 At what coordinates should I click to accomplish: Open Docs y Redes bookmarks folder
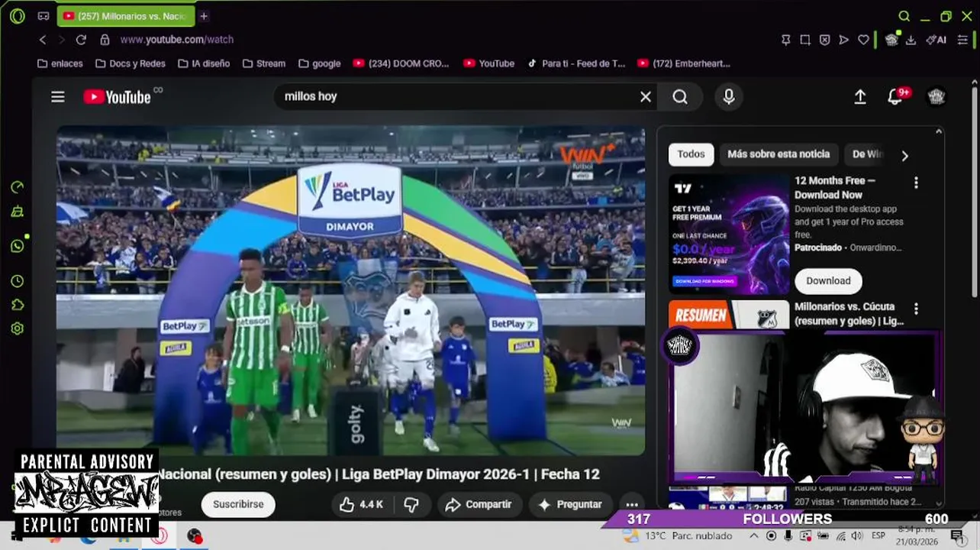tap(130, 63)
